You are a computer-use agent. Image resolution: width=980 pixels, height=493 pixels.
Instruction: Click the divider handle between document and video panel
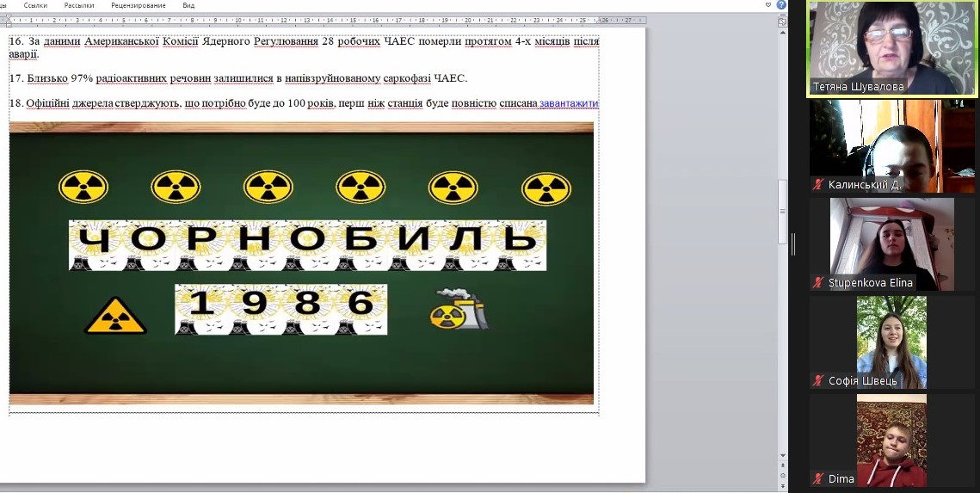click(x=793, y=244)
